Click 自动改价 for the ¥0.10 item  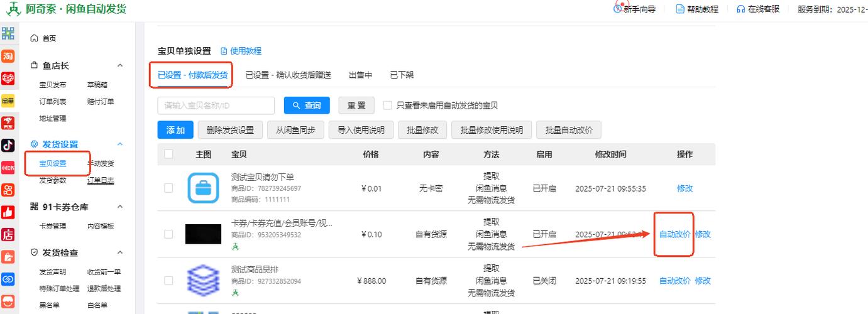click(674, 234)
